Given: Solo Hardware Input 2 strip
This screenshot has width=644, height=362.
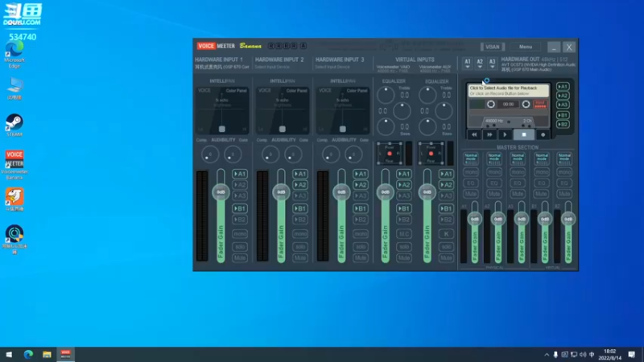Looking at the screenshot, I should (x=300, y=247).
